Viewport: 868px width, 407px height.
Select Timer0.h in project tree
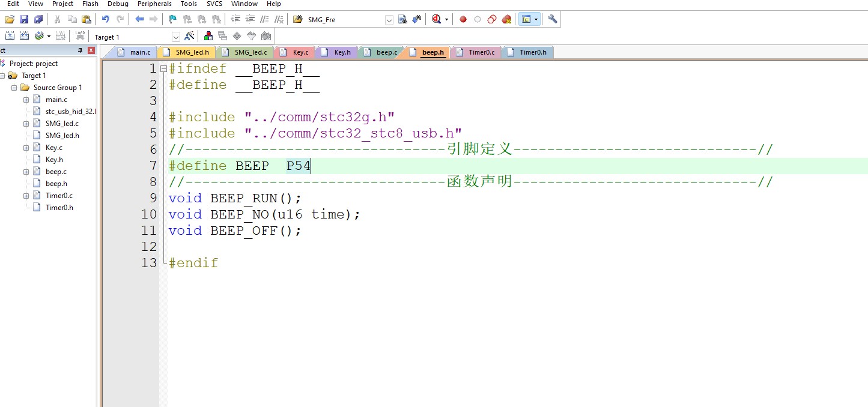pos(59,208)
